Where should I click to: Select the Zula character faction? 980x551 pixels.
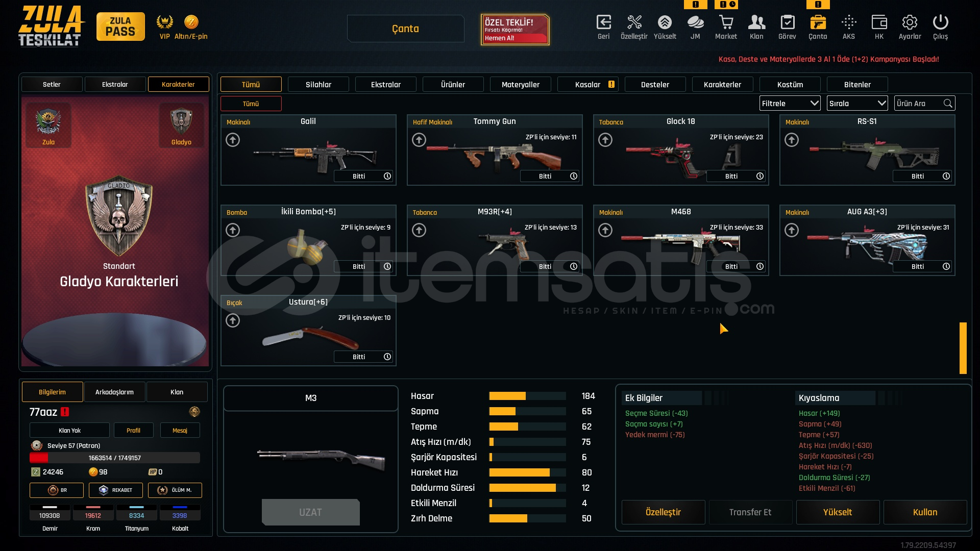click(x=48, y=126)
